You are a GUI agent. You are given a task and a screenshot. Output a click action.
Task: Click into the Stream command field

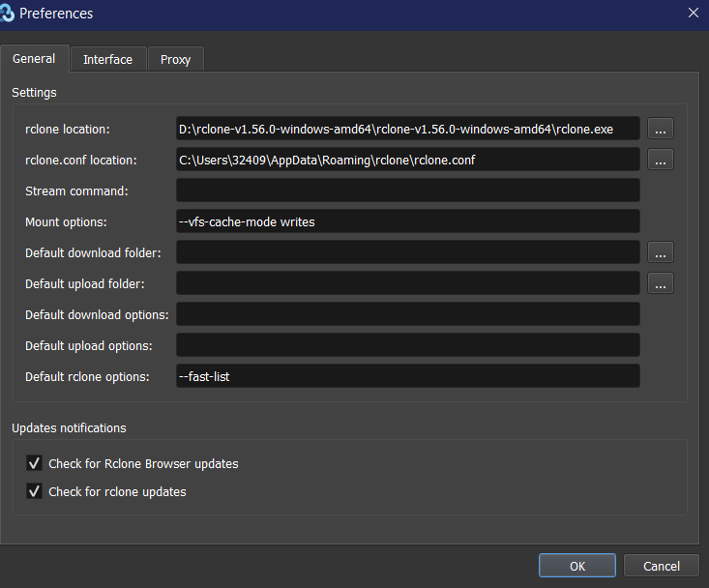[407, 191]
